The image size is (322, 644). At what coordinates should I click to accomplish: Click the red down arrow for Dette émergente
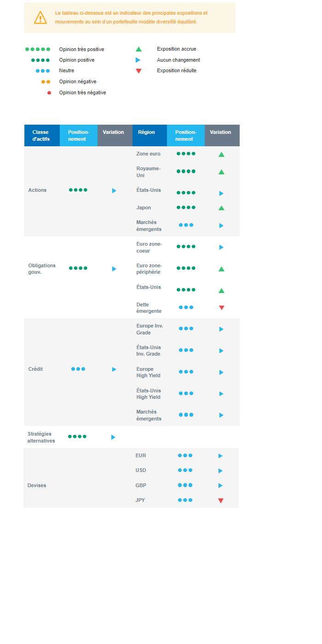coord(221,308)
